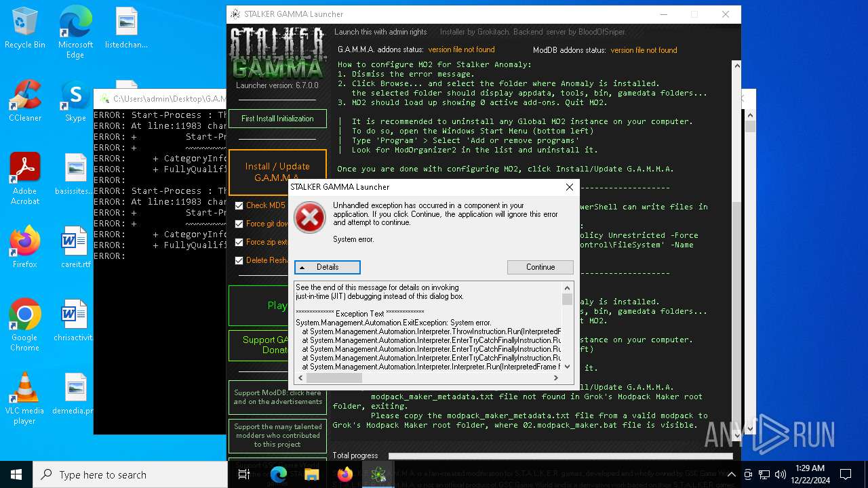Image resolution: width=868 pixels, height=488 pixels.
Task: Launch Adobe Acrobat shortcut
Action: click(x=24, y=179)
